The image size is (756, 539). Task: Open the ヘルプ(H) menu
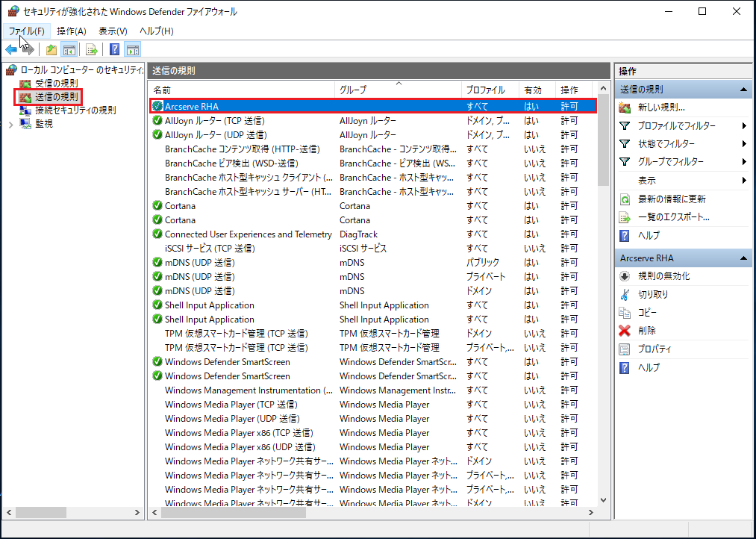156,31
